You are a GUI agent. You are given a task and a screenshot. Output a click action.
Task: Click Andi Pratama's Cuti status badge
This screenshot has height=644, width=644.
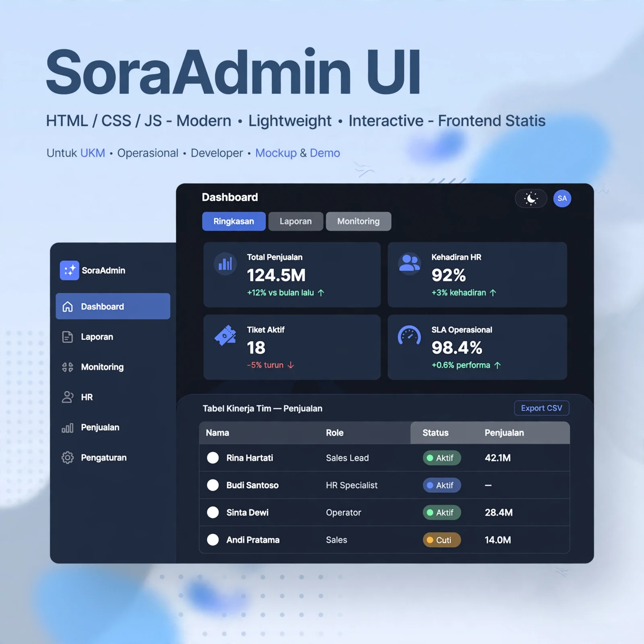point(442,540)
